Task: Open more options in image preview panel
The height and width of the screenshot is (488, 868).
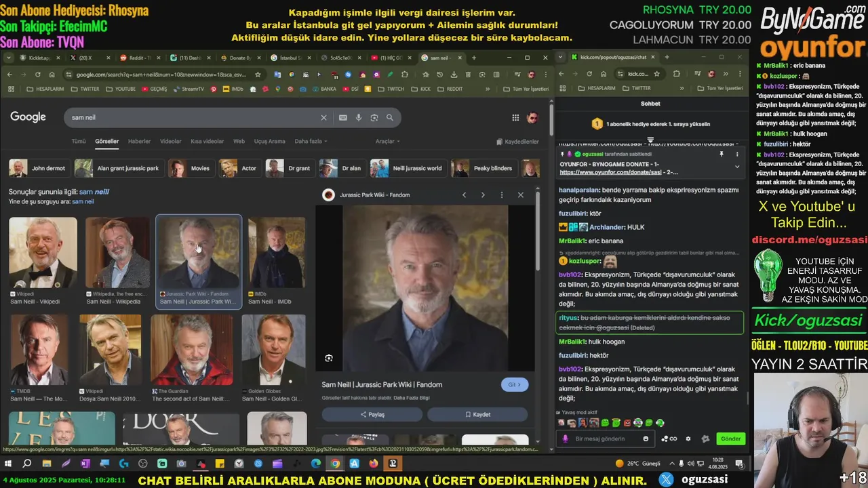Action: [x=502, y=195]
